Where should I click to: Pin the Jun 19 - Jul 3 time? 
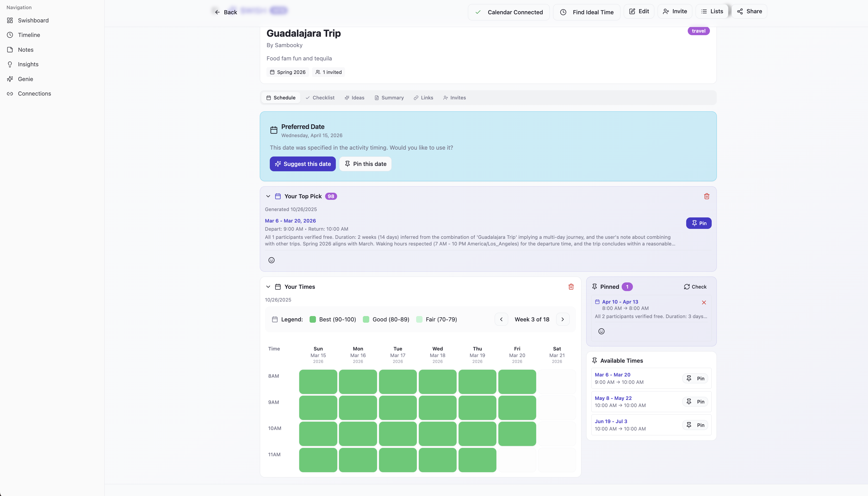pyautogui.click(x=695, y=425)
